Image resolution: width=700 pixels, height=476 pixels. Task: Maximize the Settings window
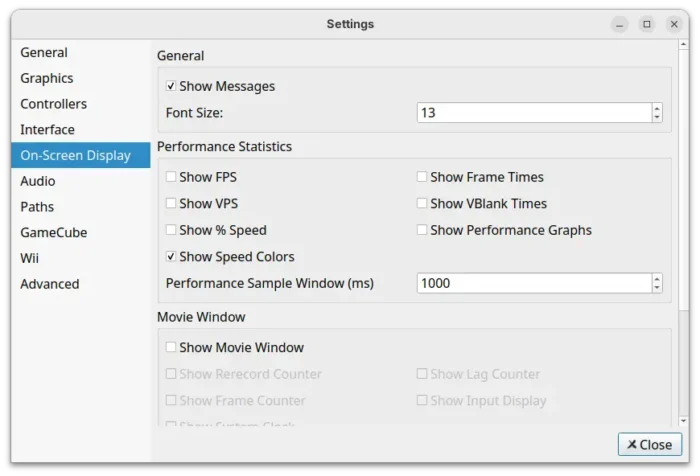point(647,24)
